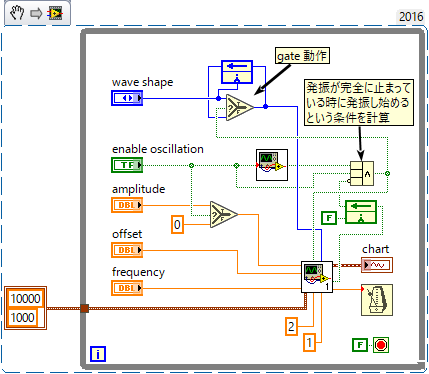The height and width of the screenshot is (374, 429).
Task: Select the gate Select node near wave shape
Action: click(240, 107)
